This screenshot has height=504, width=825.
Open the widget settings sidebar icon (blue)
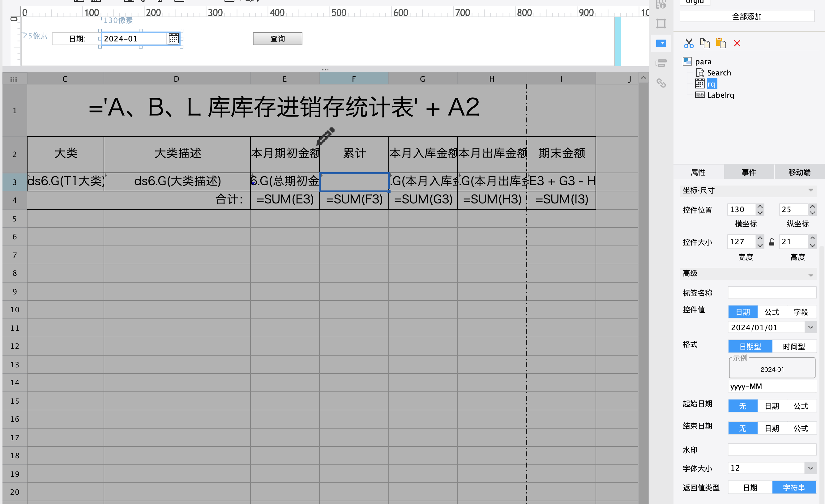click(x=661, y=44)
